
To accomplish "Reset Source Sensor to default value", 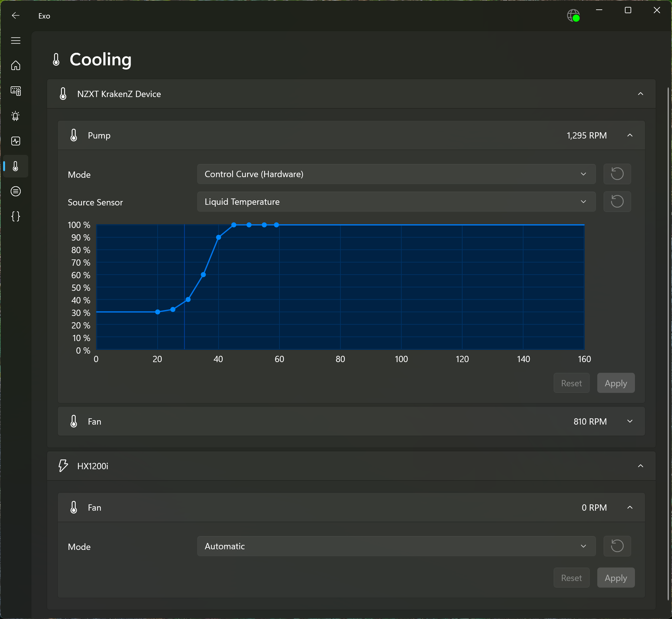I will tap(617, 202).
